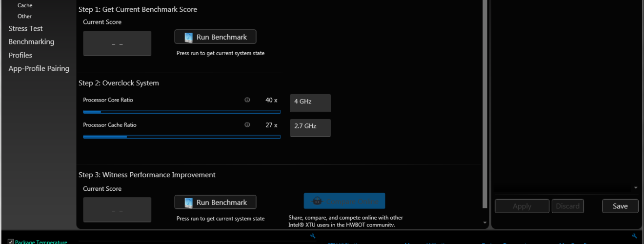Click the 40 x core ratio value
This screenshot has height=244, width=644.
tap(271, 100)
